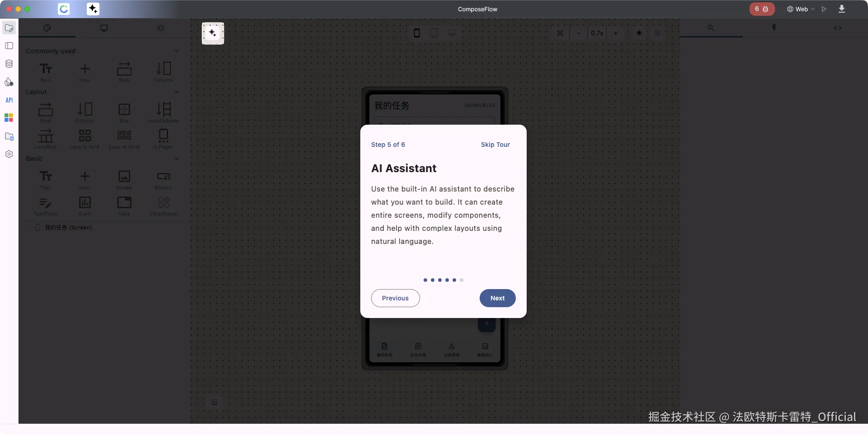
Task: Select the Image component
Action: coord(124,179)
